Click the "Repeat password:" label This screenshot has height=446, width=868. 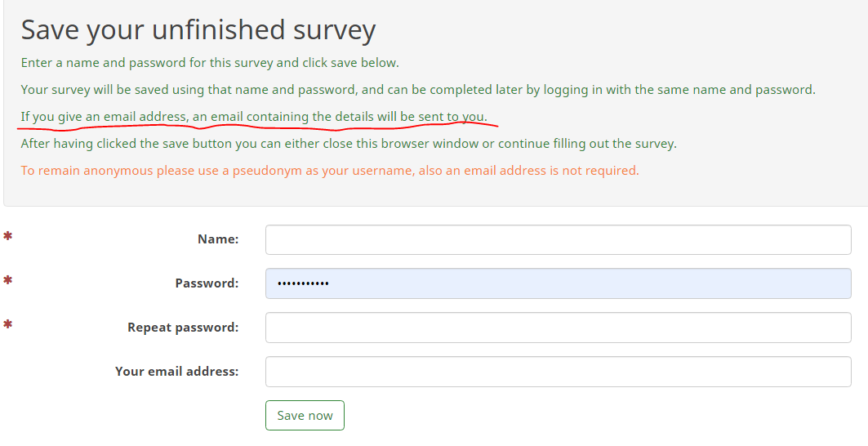pyautogui.click(x=183, y=328)
